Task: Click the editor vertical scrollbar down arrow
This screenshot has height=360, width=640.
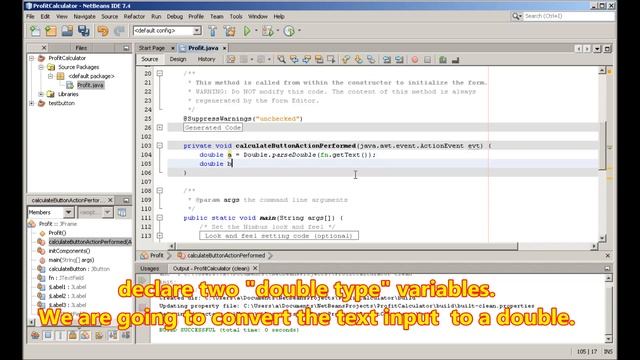Action: [603, 238]
